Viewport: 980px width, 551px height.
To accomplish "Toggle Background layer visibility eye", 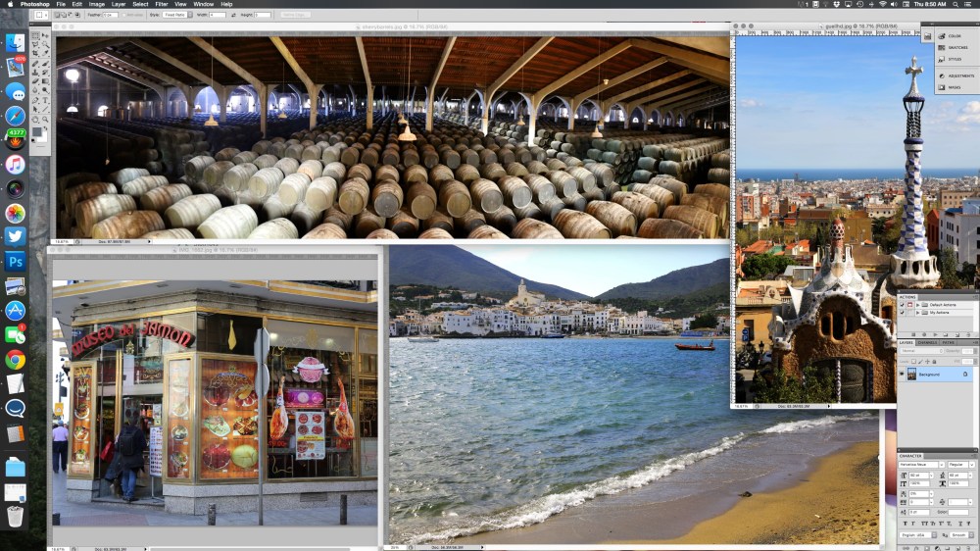I will (x=902, y=374).
